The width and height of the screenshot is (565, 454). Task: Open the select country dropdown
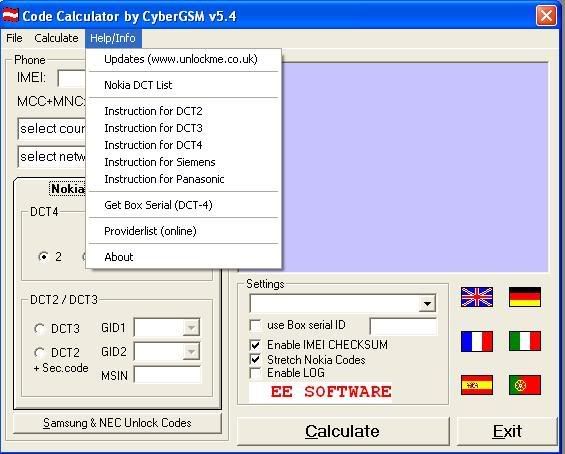[x=52, y=128]
